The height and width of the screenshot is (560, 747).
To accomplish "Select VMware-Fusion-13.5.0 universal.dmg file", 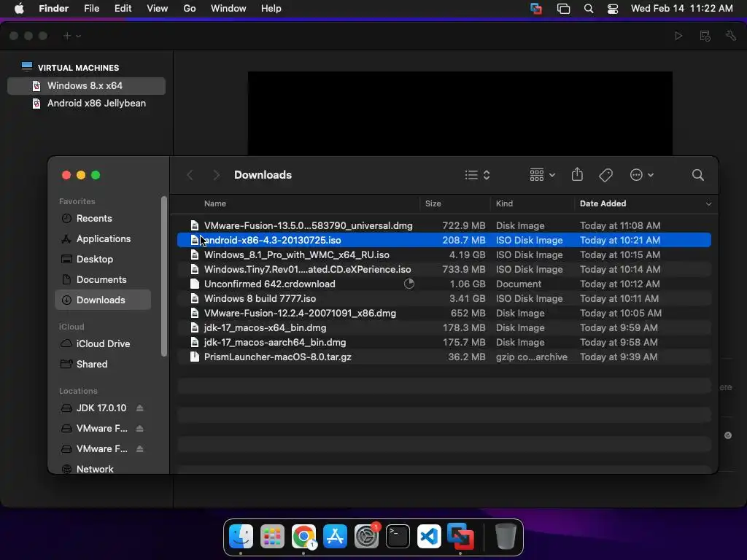I will (444, 226).
